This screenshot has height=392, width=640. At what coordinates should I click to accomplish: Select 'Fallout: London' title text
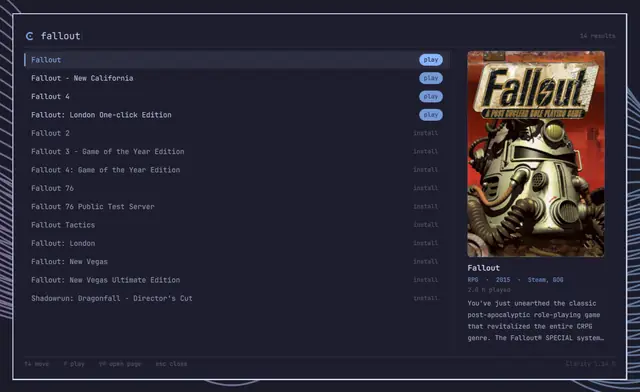point(63,243)
